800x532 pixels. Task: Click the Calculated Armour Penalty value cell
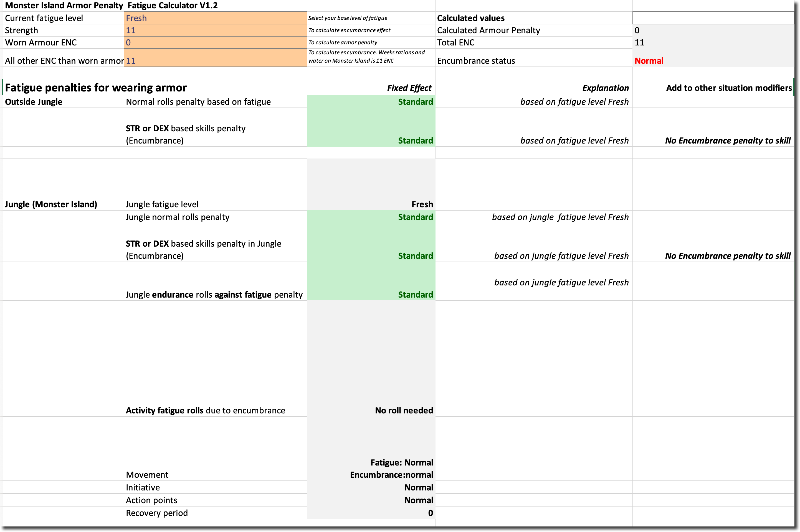tap(713, 30)
